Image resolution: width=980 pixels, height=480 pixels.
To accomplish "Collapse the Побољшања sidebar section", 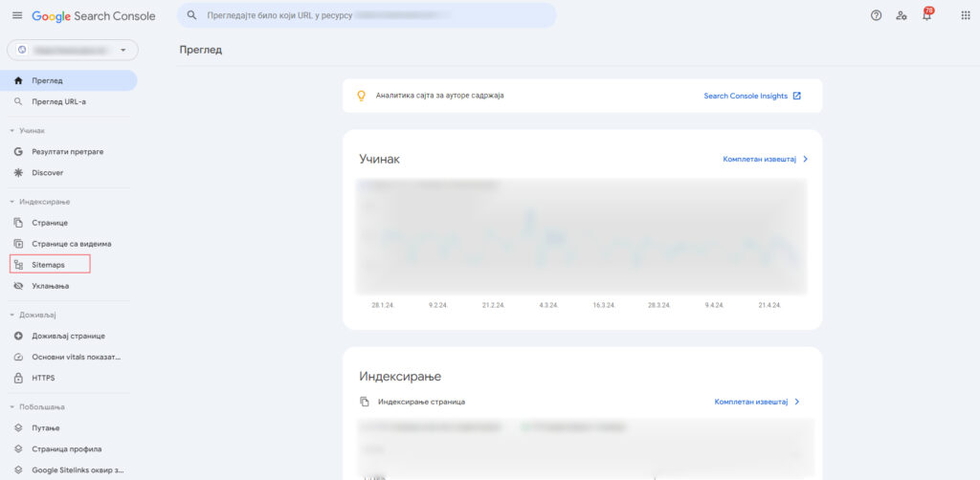I will click(x=11, y=406).
